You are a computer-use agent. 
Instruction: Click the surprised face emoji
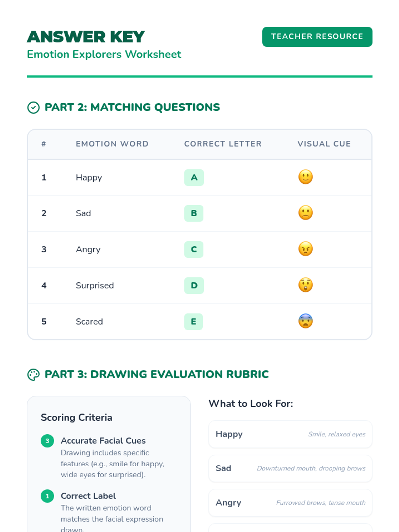coord(305,285)
